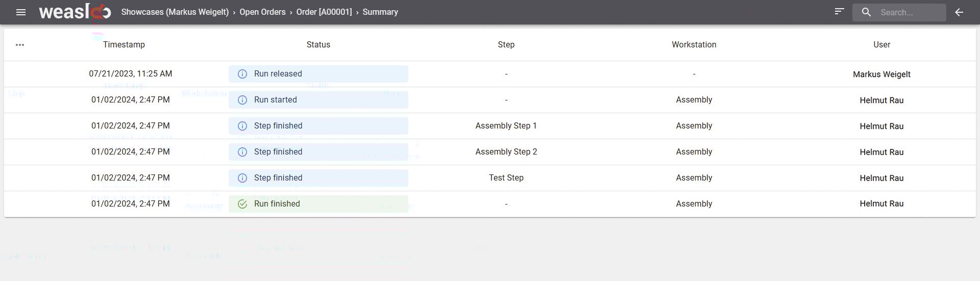The width and height of the screenshot is (980, 281).
Task: Go back with the arrow icon
Action: click(959, 12)
